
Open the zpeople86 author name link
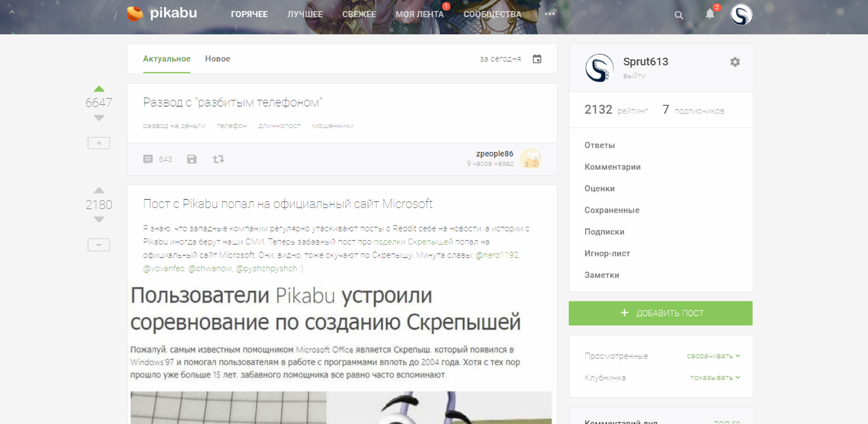495,153
